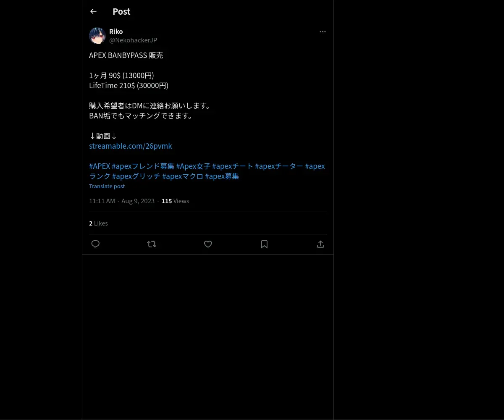Open the #apexグリッチ hashtag
This screenshot has width=504, height=420.
tap(136, 176)
